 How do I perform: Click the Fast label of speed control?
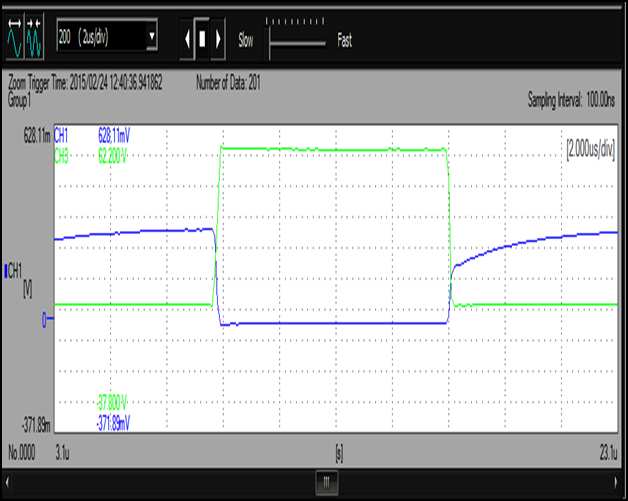344,40
